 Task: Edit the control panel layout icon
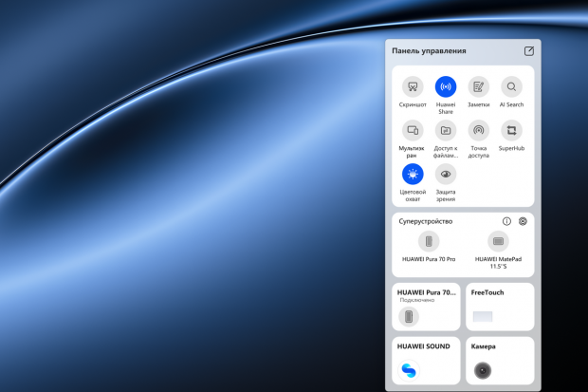(x=529, y=51)
